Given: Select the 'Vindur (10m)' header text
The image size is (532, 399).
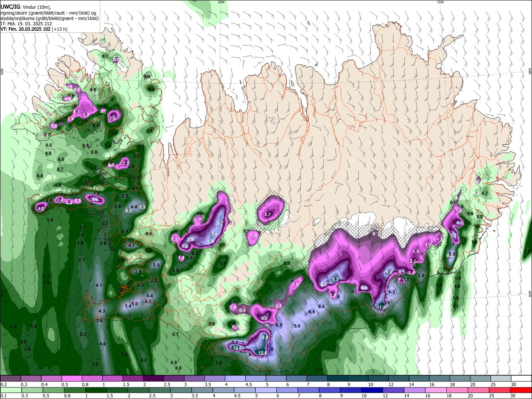Looking at the screenshot, I should coord(36,7).
